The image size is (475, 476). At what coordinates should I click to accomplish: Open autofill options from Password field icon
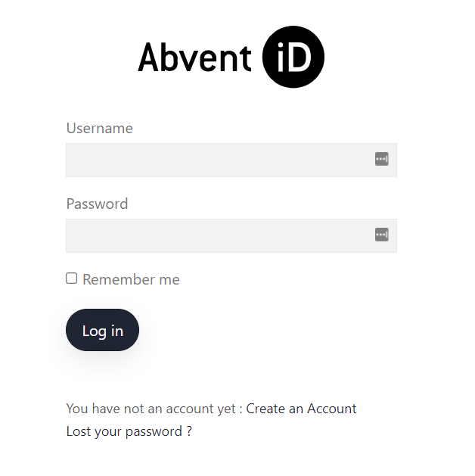(381, 235)
